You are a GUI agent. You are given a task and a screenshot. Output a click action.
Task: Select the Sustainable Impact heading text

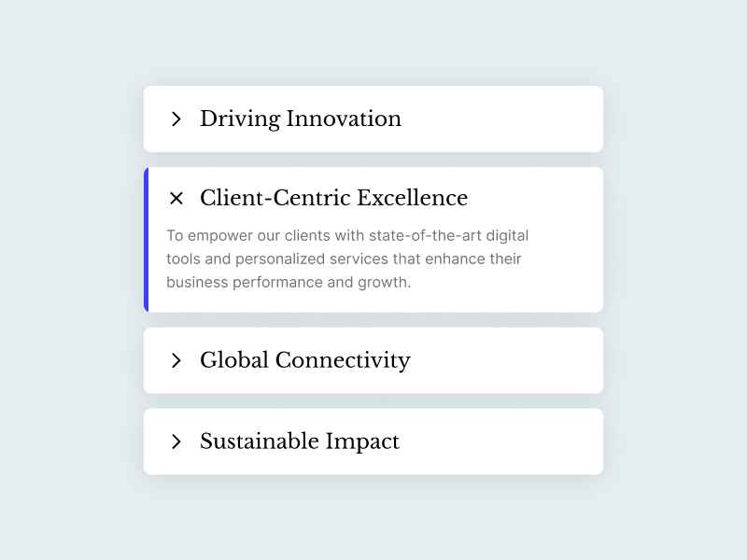[299, 441]
